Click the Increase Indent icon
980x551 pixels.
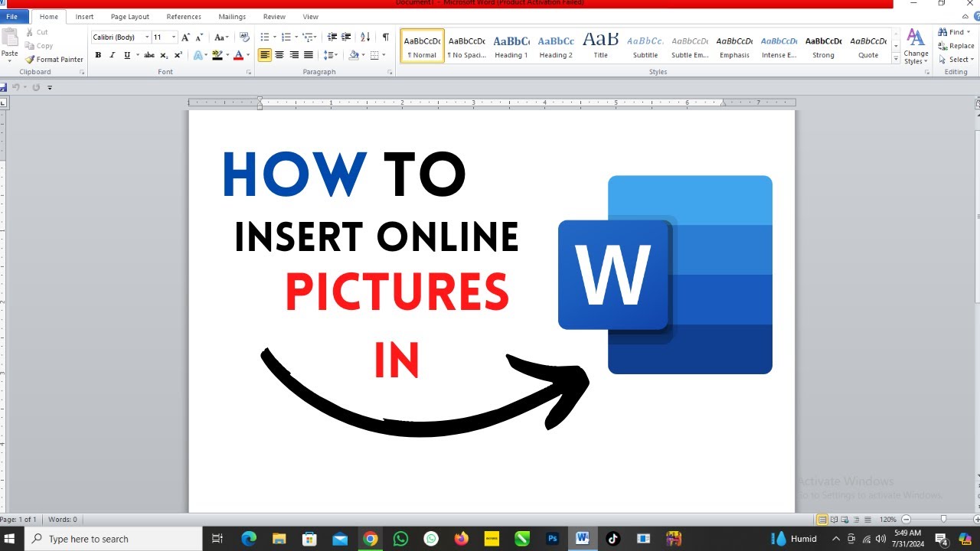[346, 37]
